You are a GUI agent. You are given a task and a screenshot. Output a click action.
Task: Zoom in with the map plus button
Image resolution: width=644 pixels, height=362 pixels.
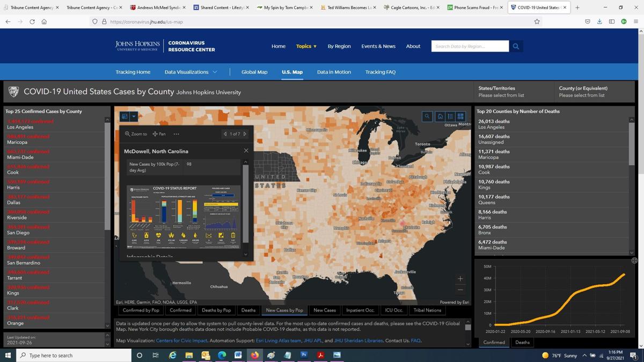[460, 279]
